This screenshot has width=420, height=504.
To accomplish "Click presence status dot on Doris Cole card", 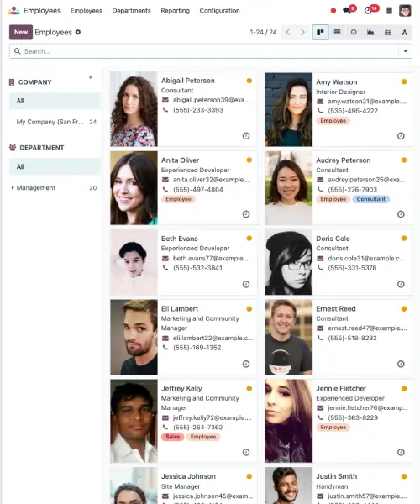I will (x=404, y=239).
